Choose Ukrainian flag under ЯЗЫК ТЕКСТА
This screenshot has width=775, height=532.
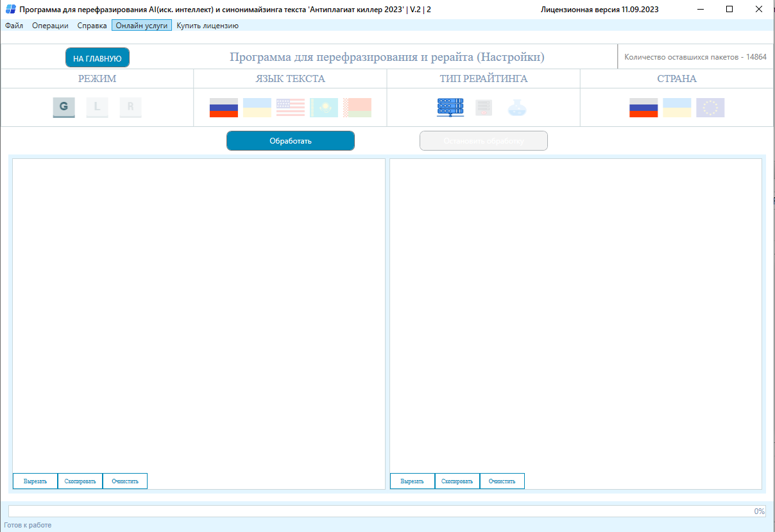coord(257,108)
